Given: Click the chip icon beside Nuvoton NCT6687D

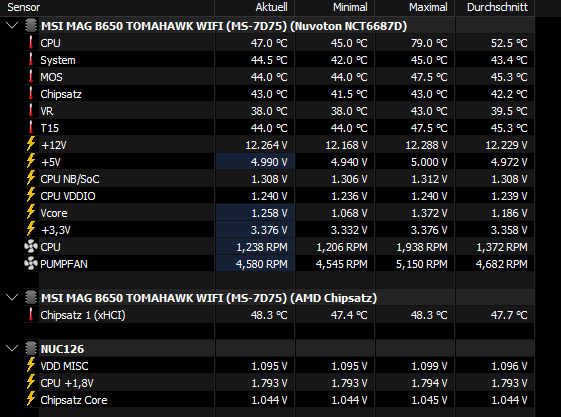Looking at the screenshot, I should 31,26.
